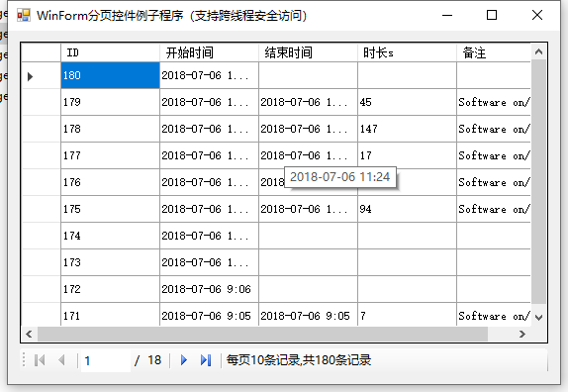Image resolution: width=568 pixels, height=392 pixels.
Task: Jump to the last page
Action: click(x=206, y=360)
